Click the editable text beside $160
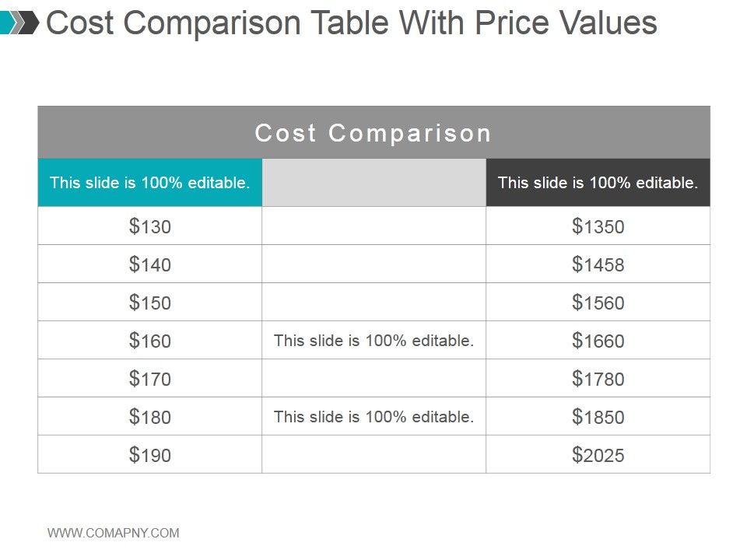The width and height of the screenshot is (747, 560). [373, 341]
